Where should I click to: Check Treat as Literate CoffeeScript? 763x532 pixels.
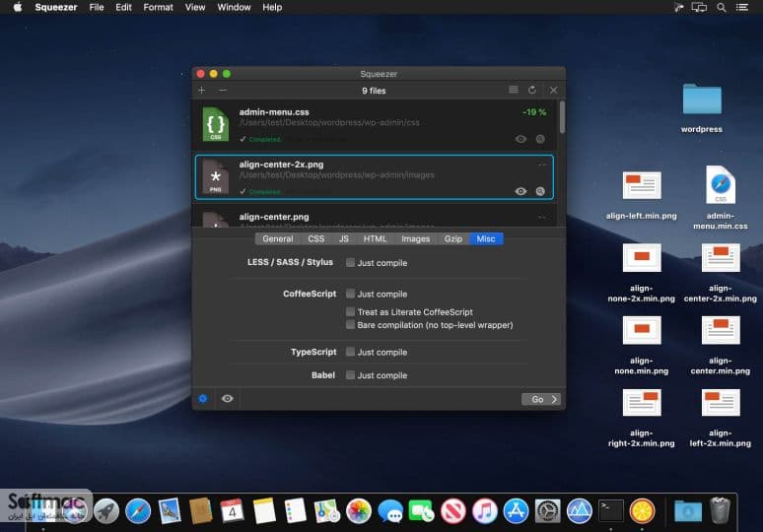pos(350,311)
